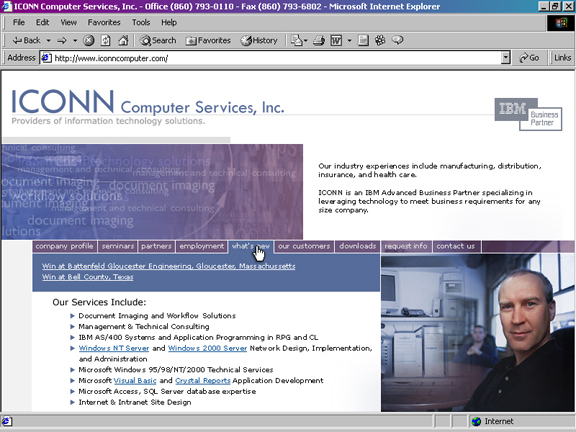
Task: Click 'Internet & Intranet Site Design' text
Action: tap(135, 402)
